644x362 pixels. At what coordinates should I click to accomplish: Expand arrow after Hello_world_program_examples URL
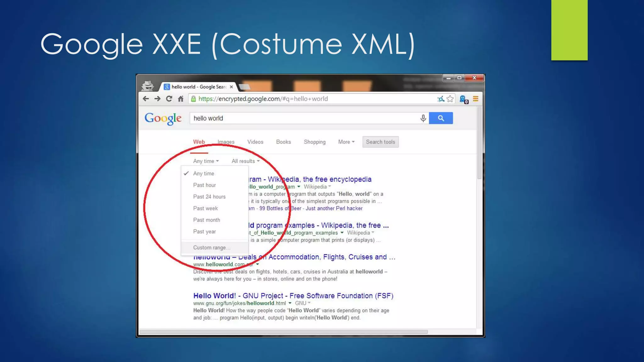(342, 233)
